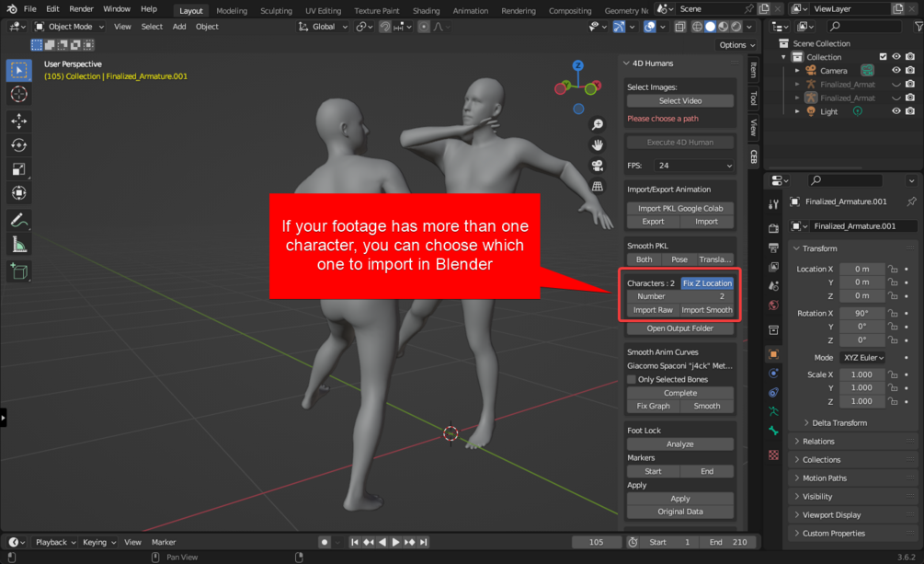Viewport: 924px width, 564px height.
Task: Click the Import Smooth button
Action: click(706, 310)
